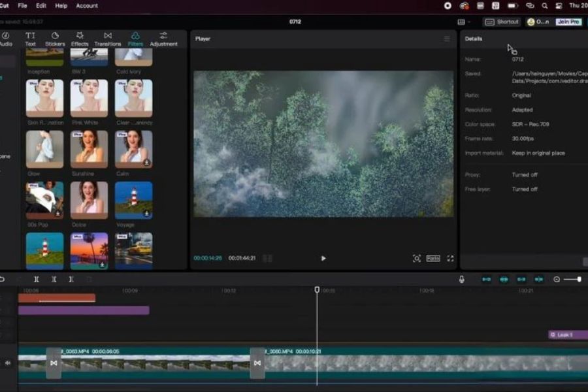Click the split clip tool icon

(x=37, y=279)
